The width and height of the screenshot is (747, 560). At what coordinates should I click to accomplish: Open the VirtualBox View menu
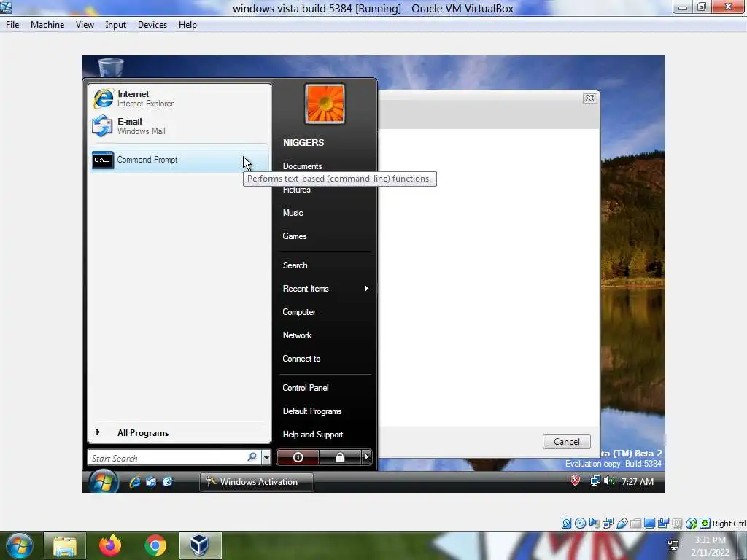[85, 25]
